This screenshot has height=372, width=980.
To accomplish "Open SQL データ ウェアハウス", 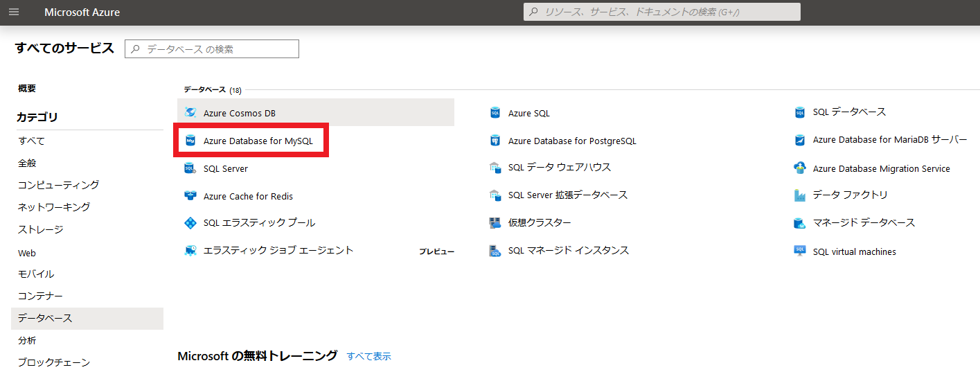I will tap(560, 168).
